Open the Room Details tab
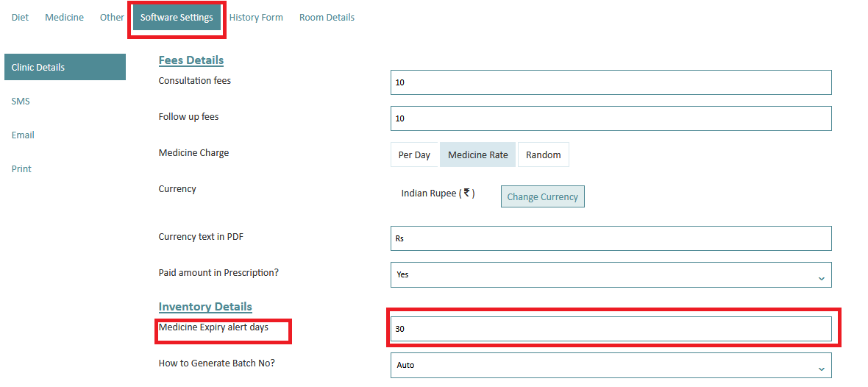This screenshot has width=868, height=387. [327, 17]
